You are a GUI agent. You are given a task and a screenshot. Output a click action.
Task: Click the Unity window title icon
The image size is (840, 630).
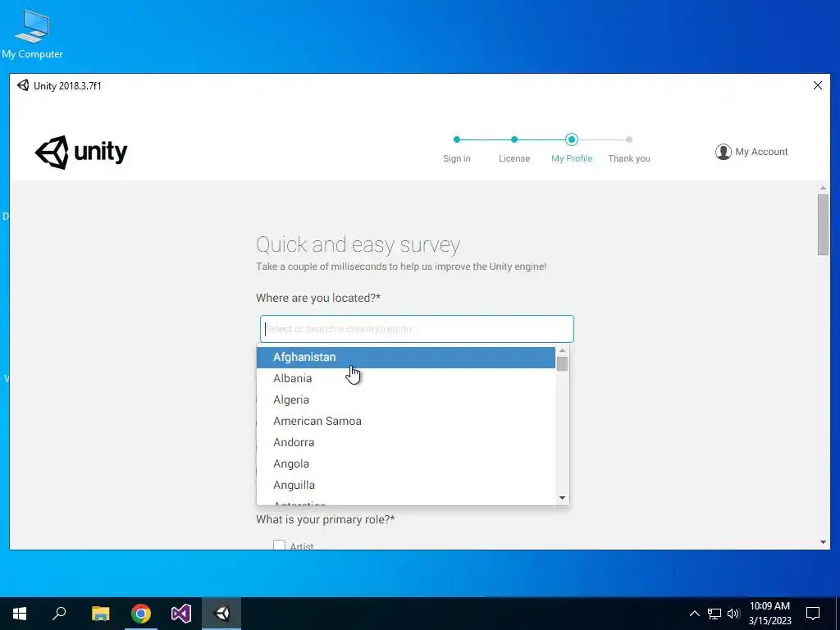click(x=22, y=85)
